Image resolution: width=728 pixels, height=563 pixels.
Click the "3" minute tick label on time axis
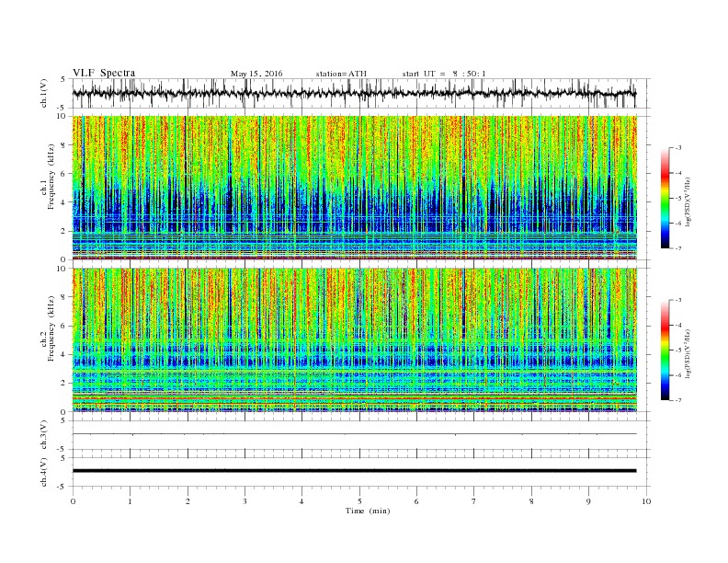click(245, 501)
